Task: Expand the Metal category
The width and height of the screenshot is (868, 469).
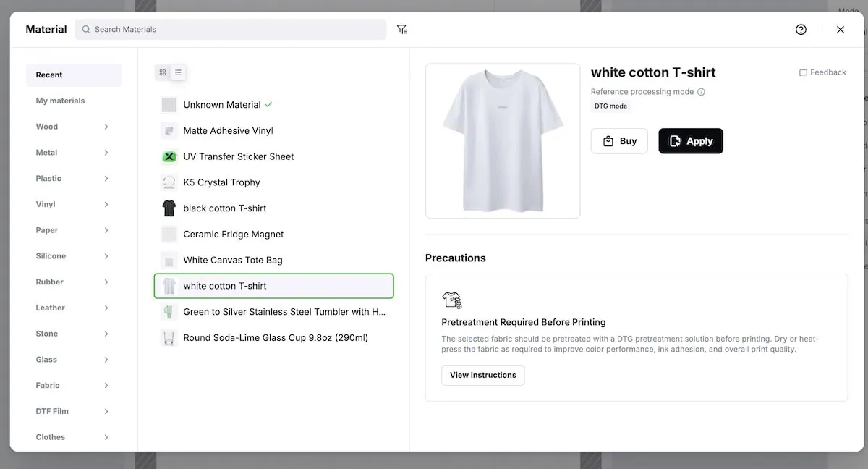Action: point(106,153)
